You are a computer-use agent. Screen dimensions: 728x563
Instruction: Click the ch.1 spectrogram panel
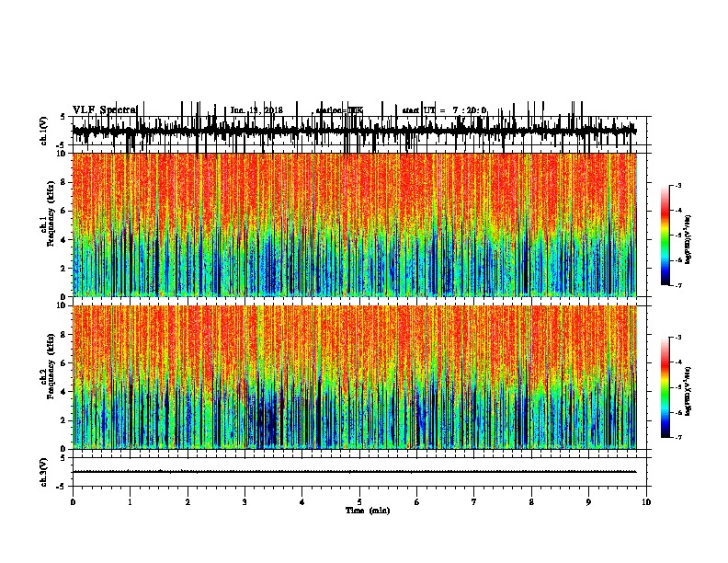[x=354, y=224]
